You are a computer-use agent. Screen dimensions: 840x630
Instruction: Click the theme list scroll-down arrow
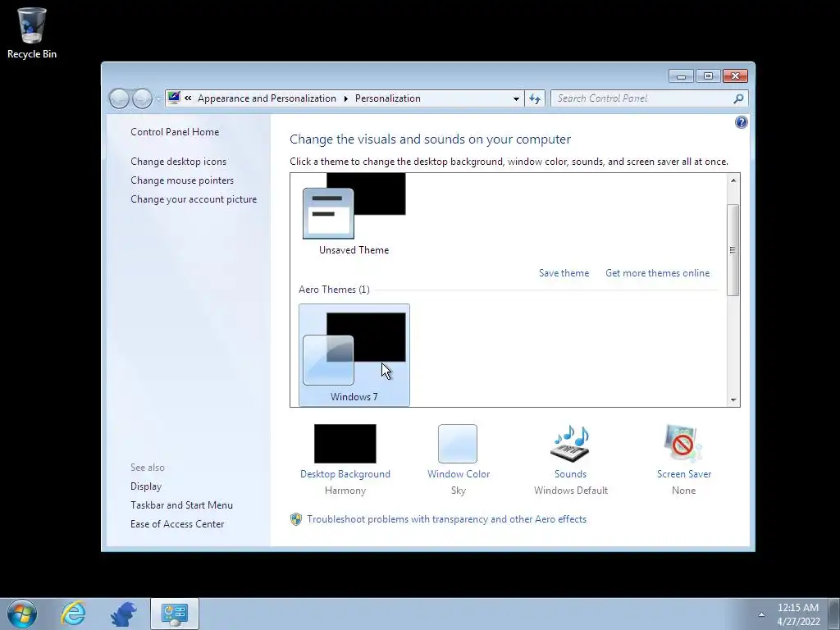coord(733,400)
